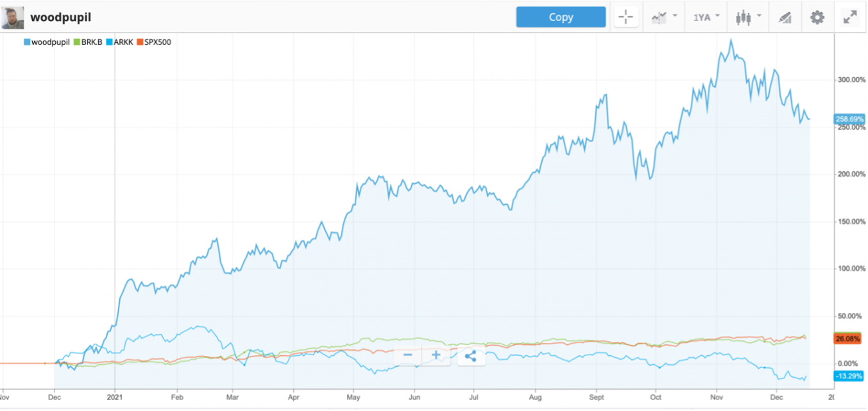Click the SPX500 orange legend swatch

[x=140, y=42]
